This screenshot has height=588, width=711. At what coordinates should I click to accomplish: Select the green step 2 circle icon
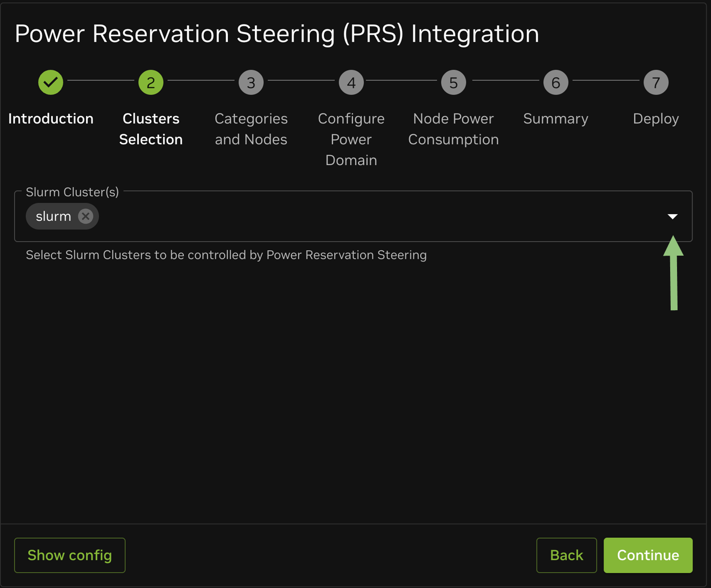pos(151,82)
